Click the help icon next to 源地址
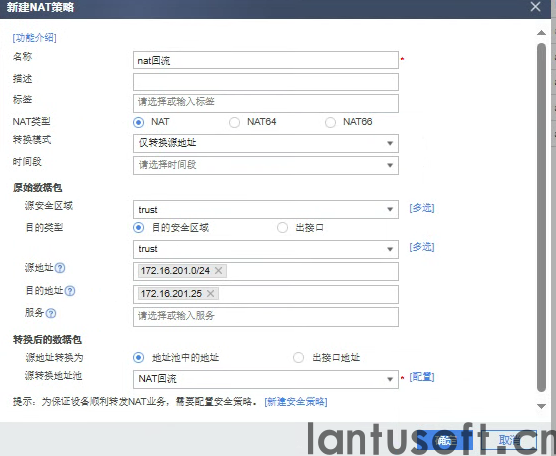The width and height of the screenshot is (556, 456). tap(60, 268)
